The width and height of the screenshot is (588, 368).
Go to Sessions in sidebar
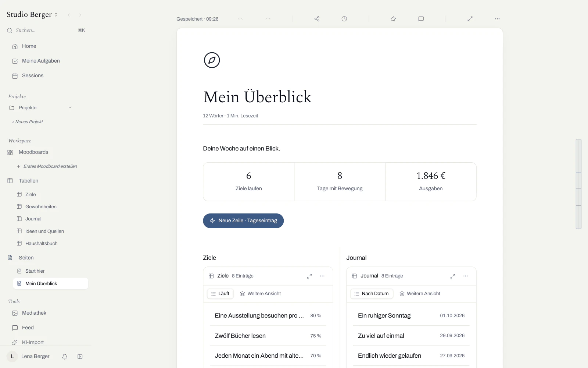coord(32,76)
